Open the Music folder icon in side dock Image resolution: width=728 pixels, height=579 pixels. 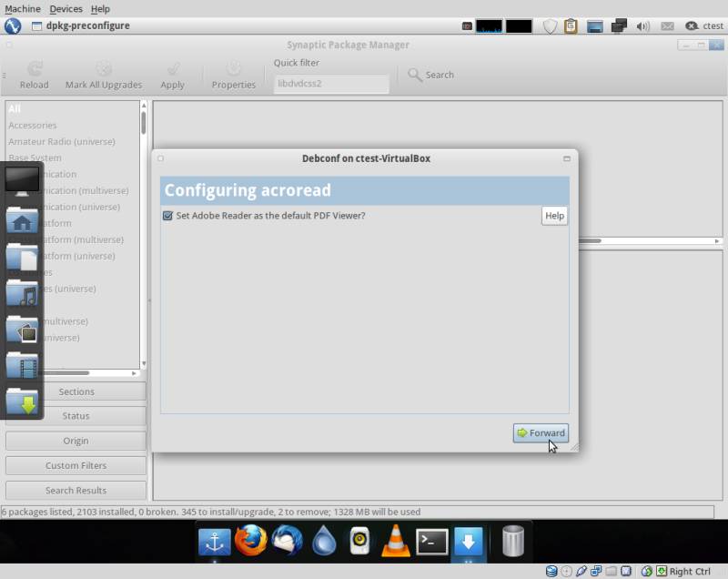coord(22,293)
